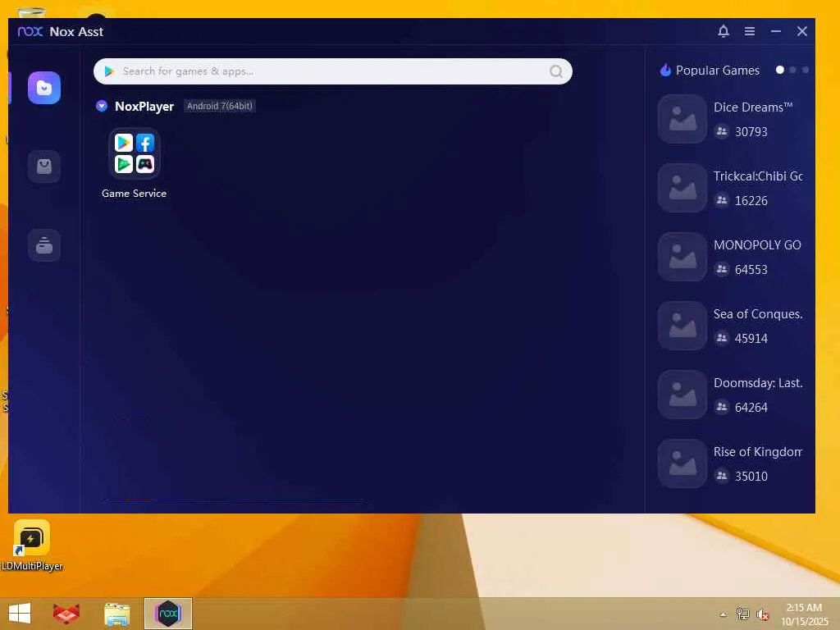Open the toolbox sidebar icon

[x=44, y=245]
